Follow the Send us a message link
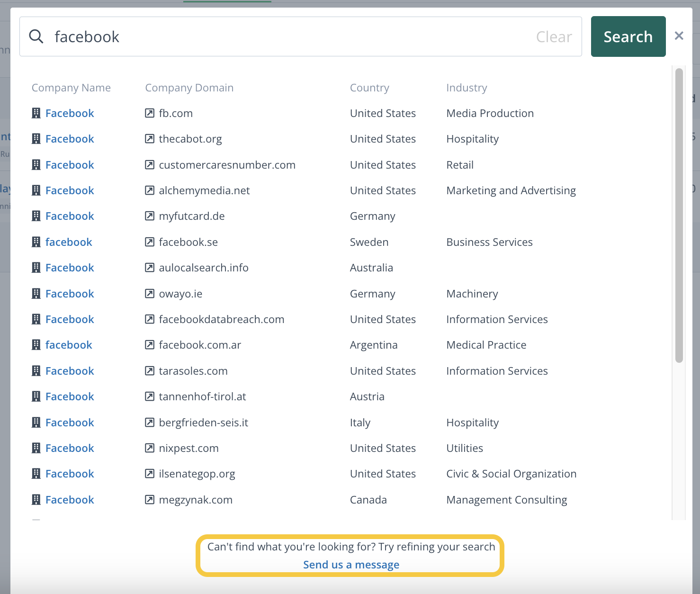The image size is (700, 594). point(351,565)
